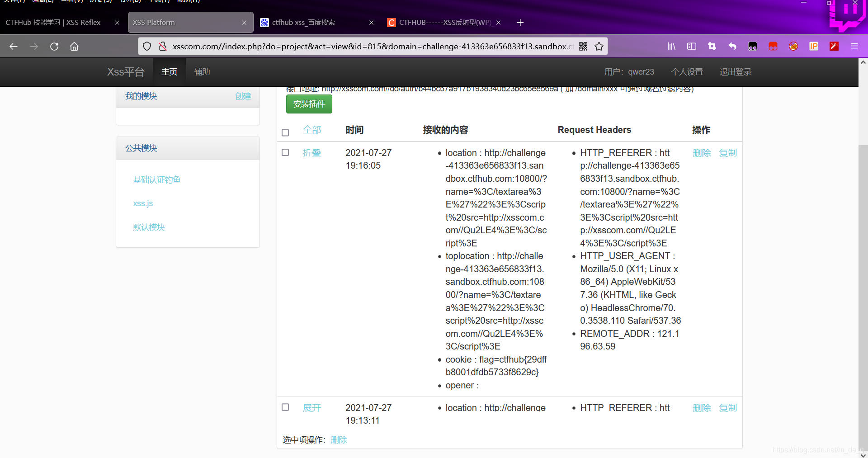The height and width of the screenshot is (458, 868).
Task: Click the cookie flag=ctfhub text entry
Action: point(496,366)
